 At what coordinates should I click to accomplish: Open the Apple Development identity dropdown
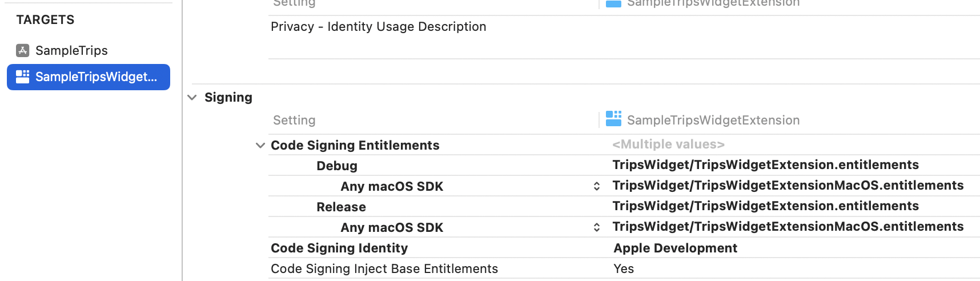[x=675, y=248]
